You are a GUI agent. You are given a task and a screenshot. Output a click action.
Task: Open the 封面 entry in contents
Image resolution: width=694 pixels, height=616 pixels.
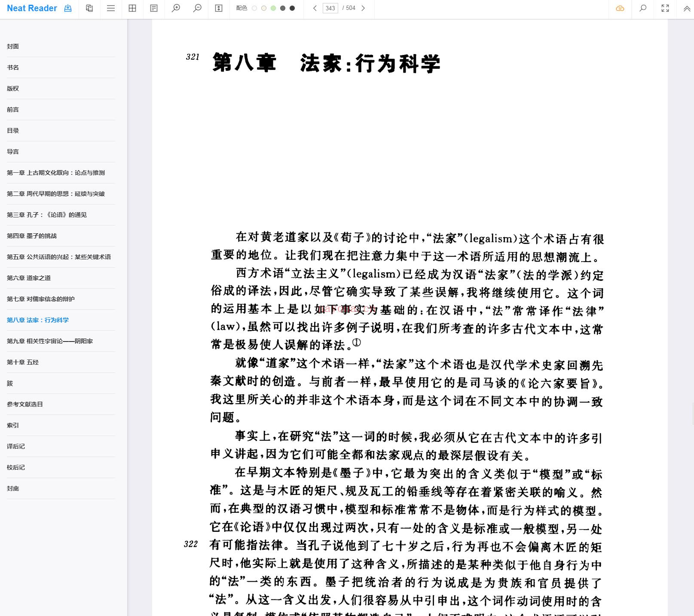point(13,46)
